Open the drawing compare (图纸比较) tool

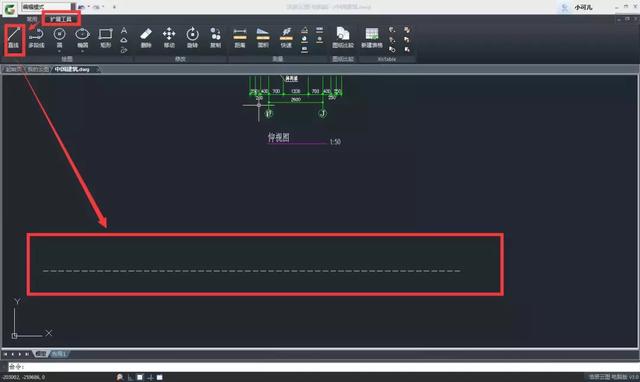pos(343,38)
